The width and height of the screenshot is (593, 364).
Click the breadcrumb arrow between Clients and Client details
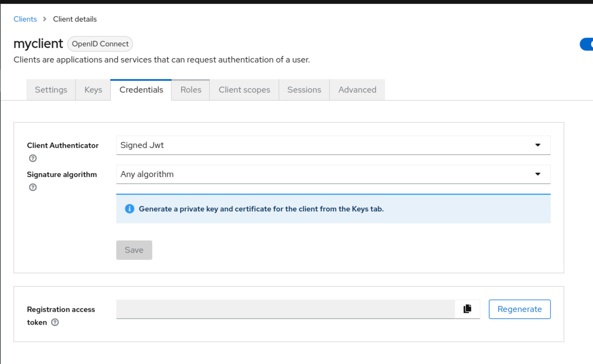point(44,19)
